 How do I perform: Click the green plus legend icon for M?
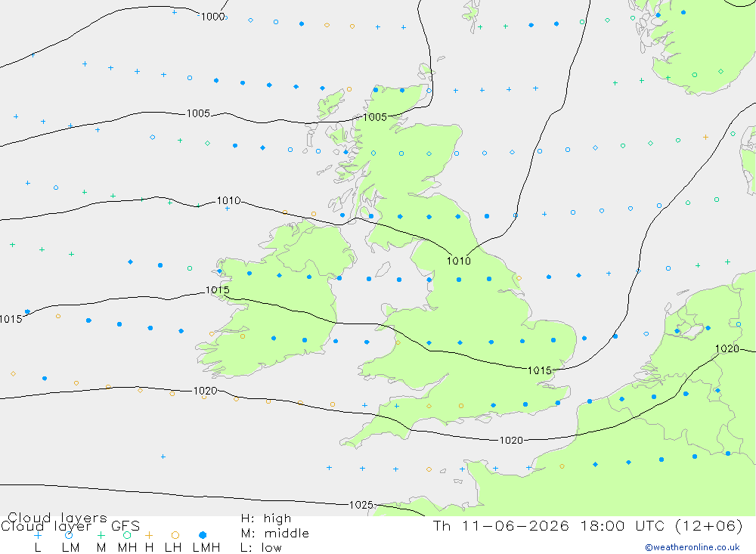[101, 535]
